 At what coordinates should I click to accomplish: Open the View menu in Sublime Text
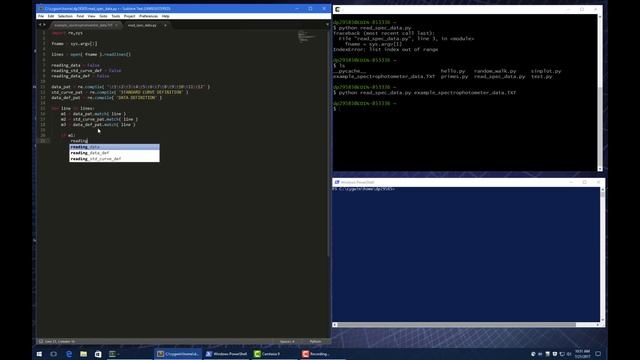click(x=91, y=16)
